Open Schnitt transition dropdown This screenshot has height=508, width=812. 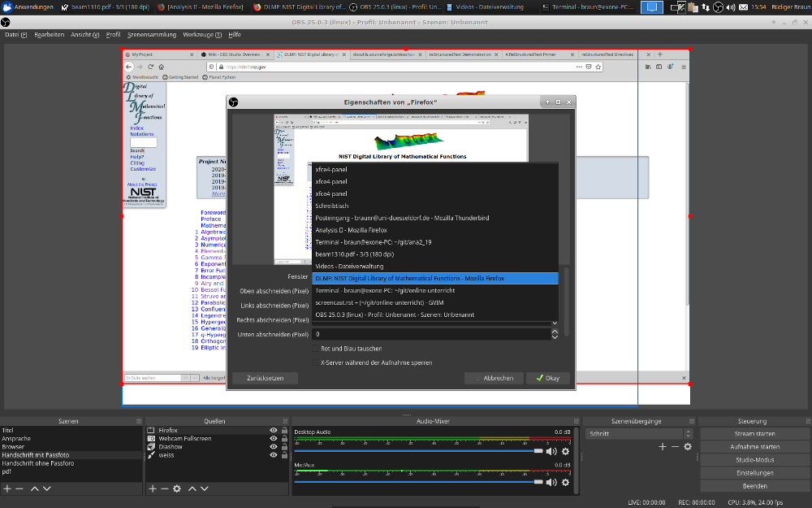[x=638, y=433]
